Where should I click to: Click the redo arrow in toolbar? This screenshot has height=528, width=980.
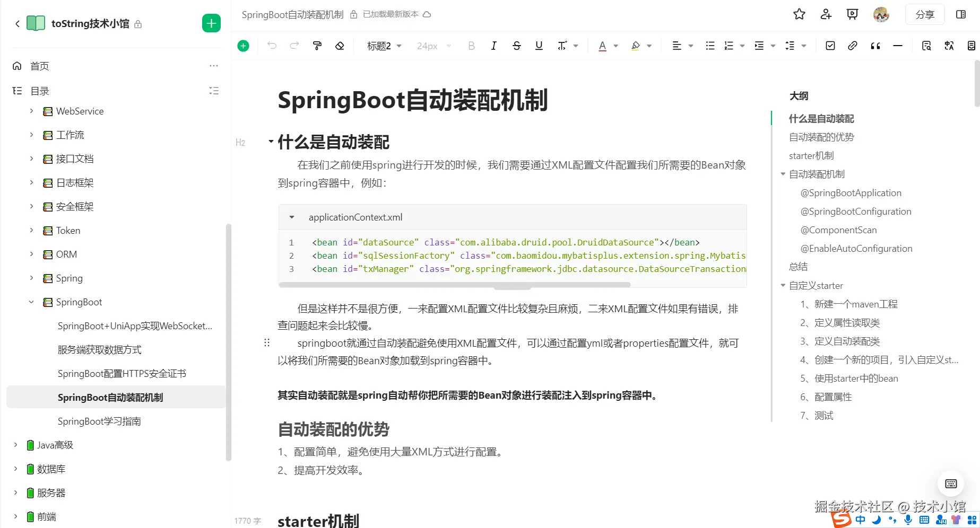pos(294,46)
